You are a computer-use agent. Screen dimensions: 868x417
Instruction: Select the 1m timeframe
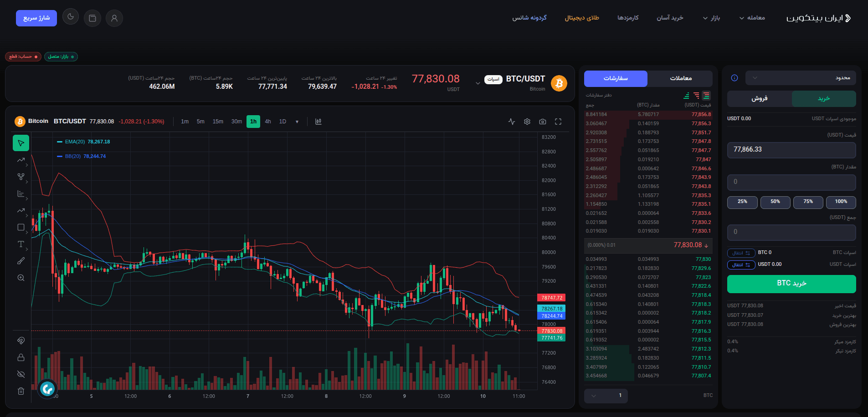[x=185, y=122]
